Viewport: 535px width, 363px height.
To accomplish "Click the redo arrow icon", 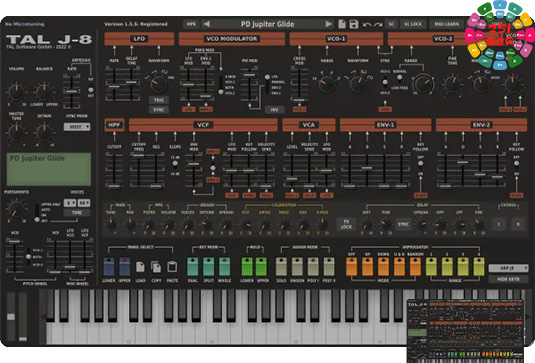I will (x=378, y=24).
